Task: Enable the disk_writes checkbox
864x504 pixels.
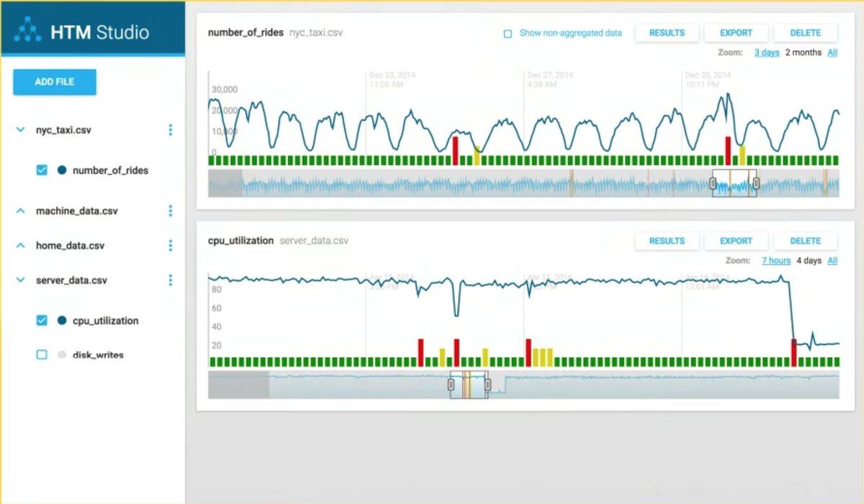Action: pos(42,355)
